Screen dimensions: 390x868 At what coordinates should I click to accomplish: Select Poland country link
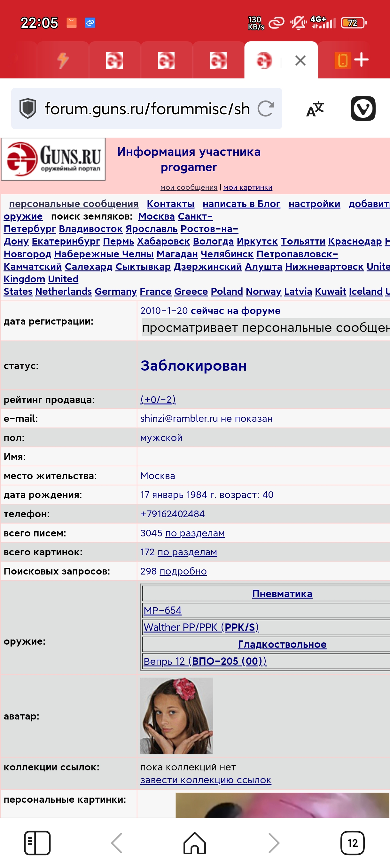click(227, 292)
